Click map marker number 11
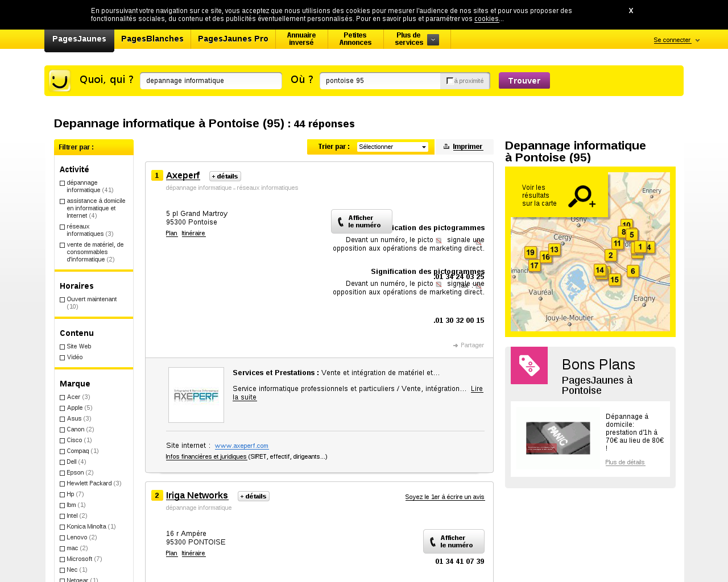The image size is (728, 582). click(x=617, y=243)
